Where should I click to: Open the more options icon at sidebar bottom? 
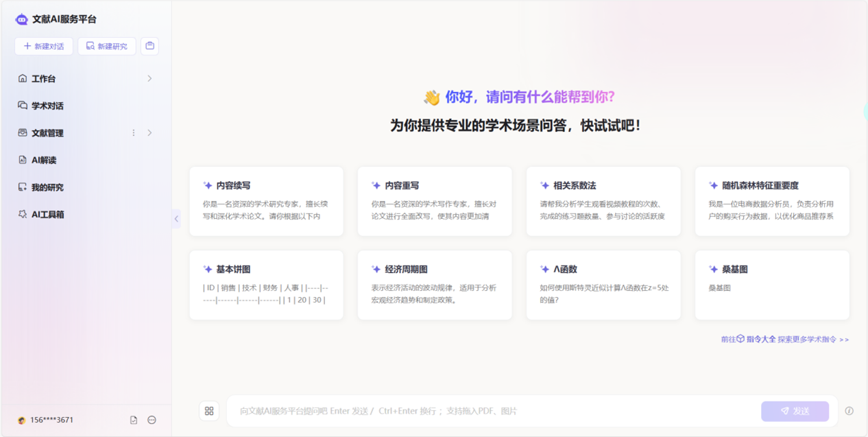pos(152,420)
